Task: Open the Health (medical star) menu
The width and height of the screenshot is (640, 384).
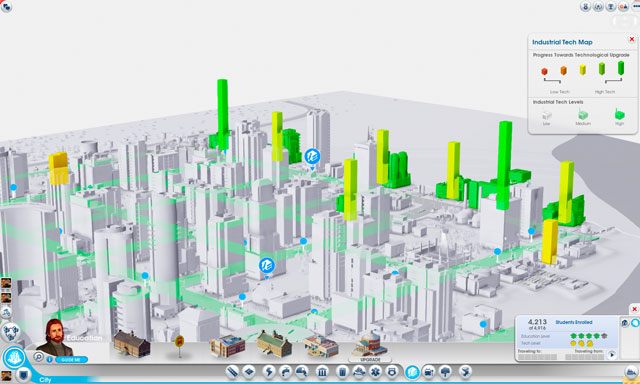Action: [x=375, y=372]
